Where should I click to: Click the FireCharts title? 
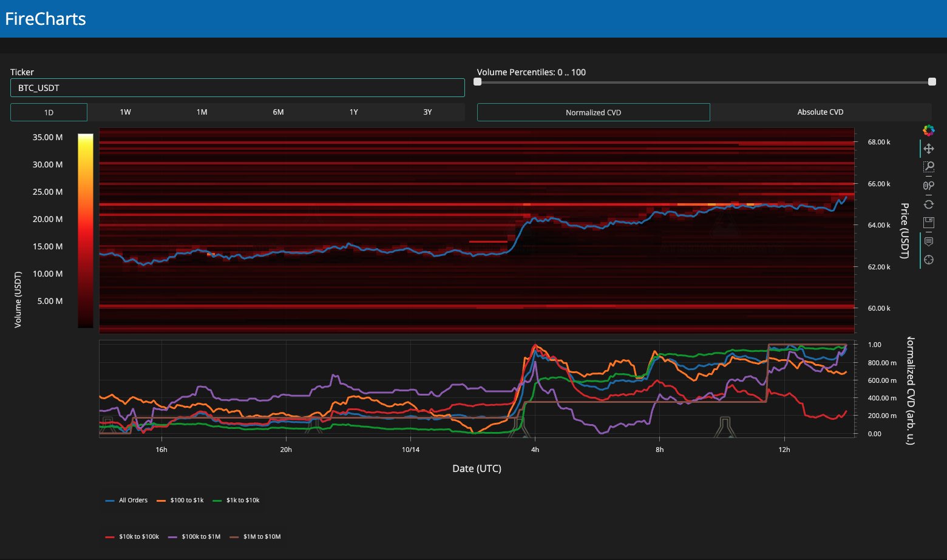(46, 19)
